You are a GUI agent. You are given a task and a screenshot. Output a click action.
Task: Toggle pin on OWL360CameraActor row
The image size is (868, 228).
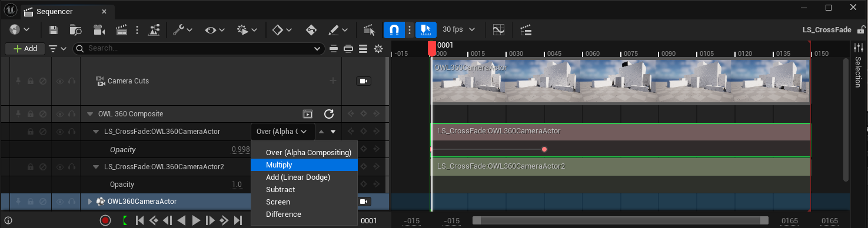point(18,202)
